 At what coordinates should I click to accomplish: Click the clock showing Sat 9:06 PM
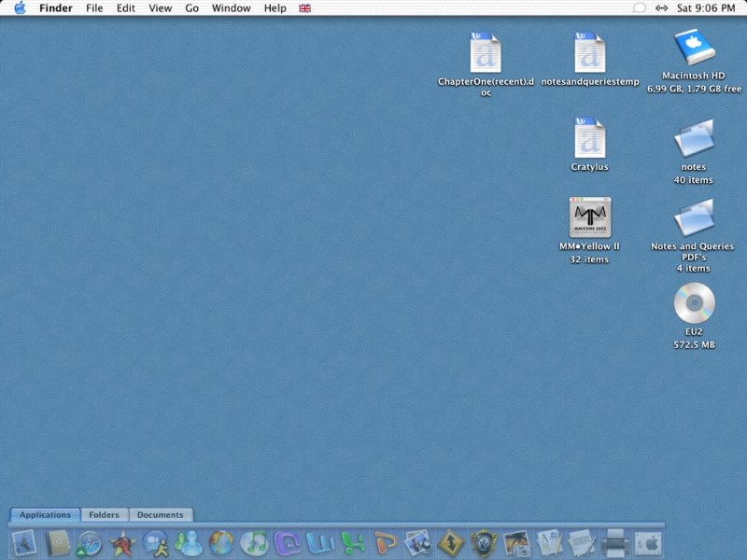[x=706, y=8]
